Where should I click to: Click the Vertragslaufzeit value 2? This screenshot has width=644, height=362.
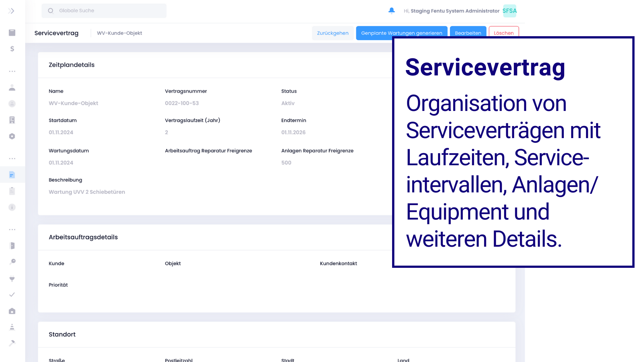click(x=166, y=132)
